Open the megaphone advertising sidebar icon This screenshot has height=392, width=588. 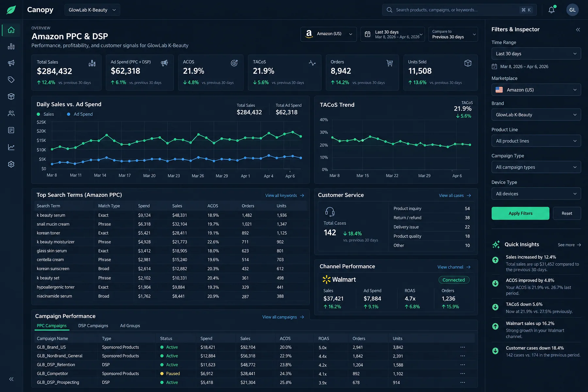[11, 63]
